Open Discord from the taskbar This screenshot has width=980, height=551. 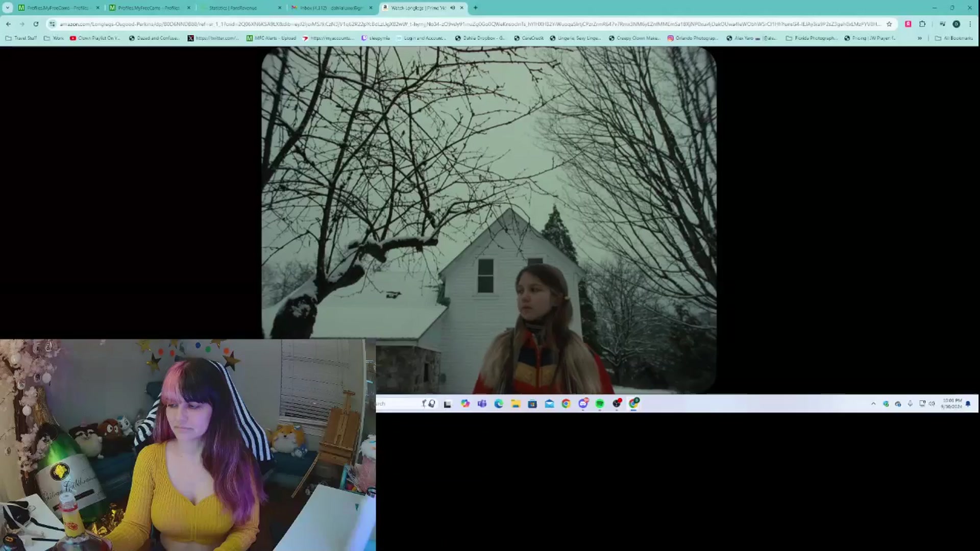pyautogui.click(x=583, y=404)
